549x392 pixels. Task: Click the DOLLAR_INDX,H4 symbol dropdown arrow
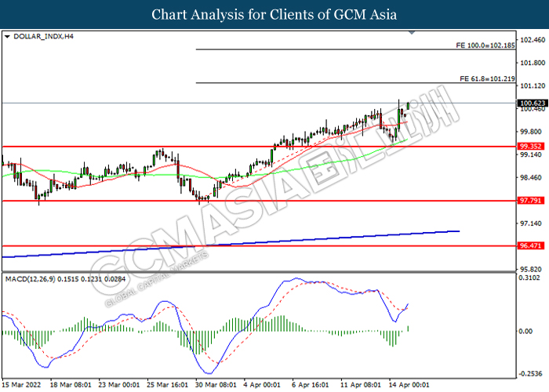pyautogui.click(x=7, y=36)
